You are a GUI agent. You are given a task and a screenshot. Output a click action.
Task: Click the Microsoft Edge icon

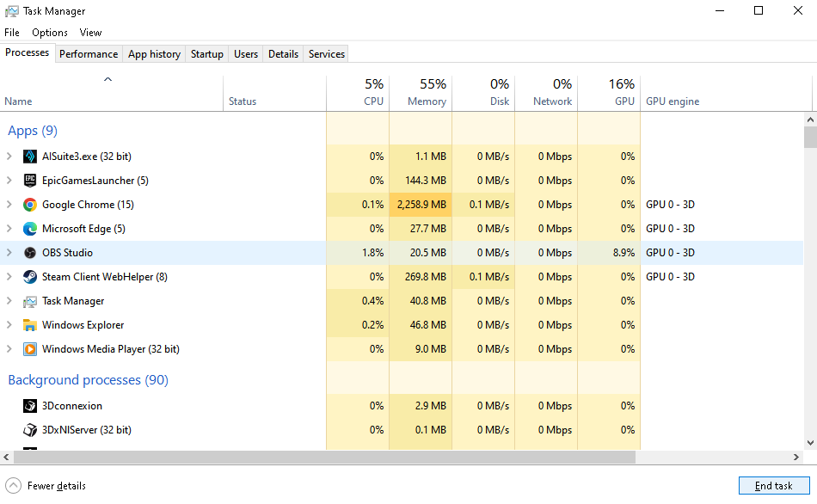(x=30, y=228)
